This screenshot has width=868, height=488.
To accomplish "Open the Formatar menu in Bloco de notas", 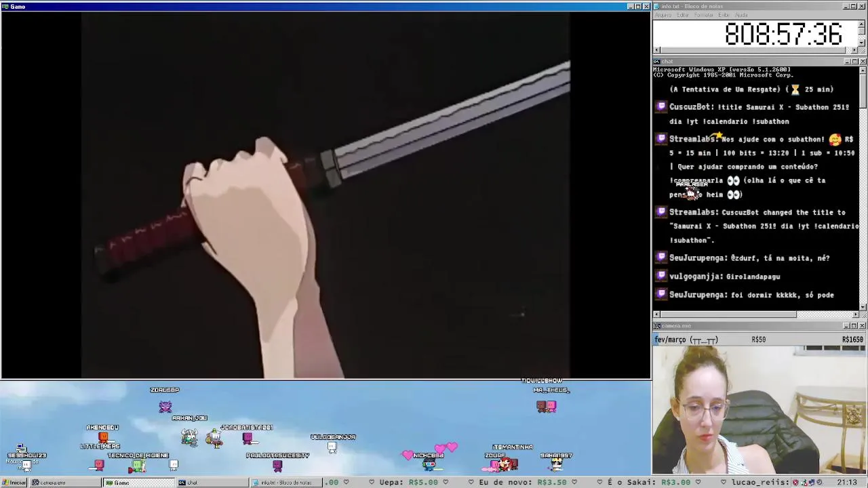I will pos(704,15).
